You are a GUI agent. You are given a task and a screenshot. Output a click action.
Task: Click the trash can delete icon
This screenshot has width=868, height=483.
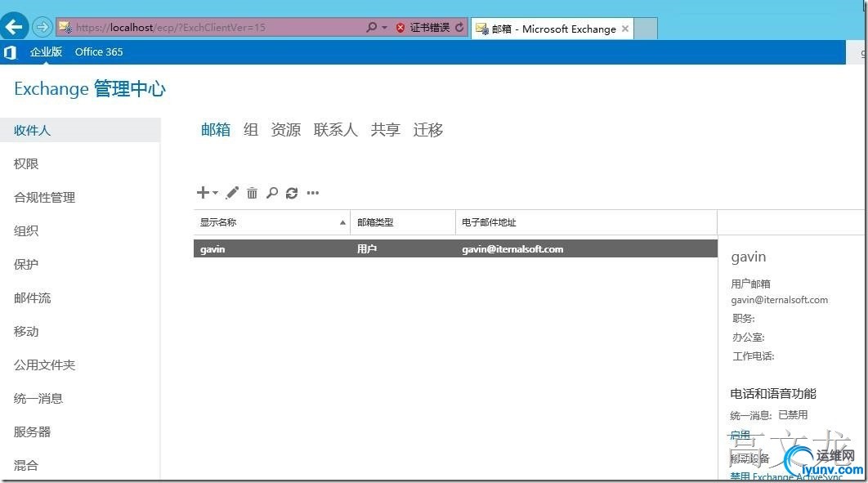(x=252, y=193)
